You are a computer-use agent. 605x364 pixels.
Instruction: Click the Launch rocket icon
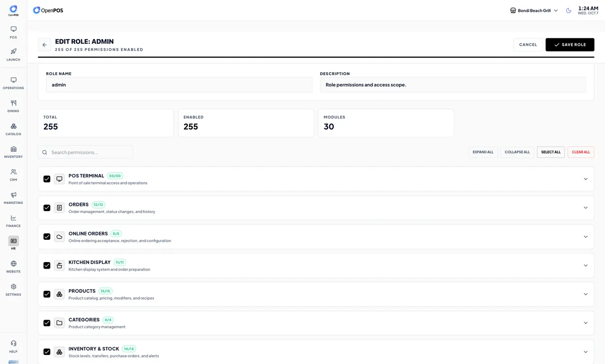coord(13,51)
